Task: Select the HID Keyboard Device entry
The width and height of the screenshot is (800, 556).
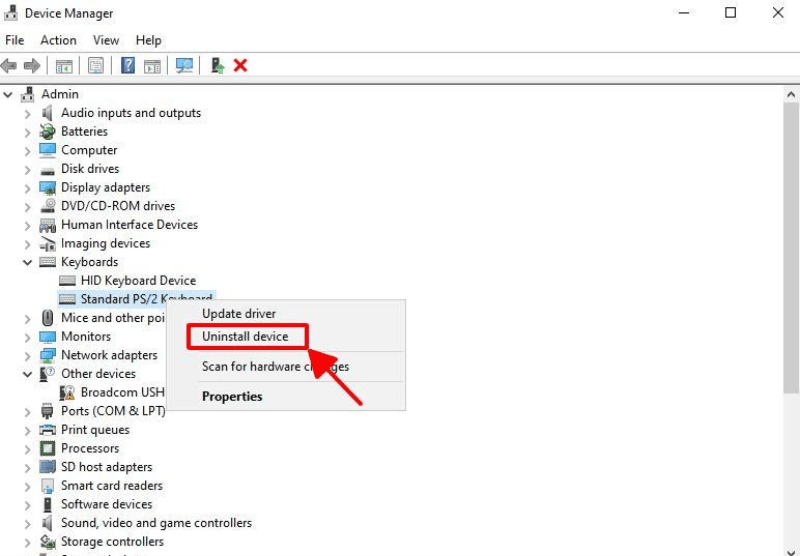Action: [x=138, y=281]
